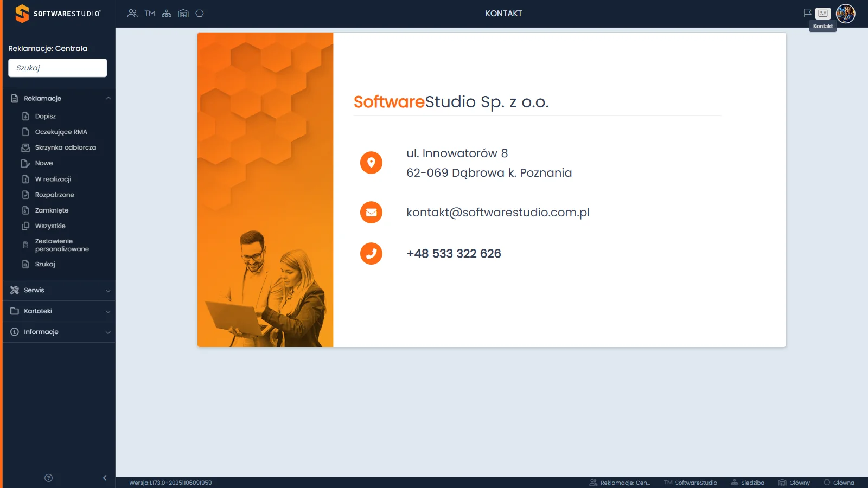Open the organization tree icon in top bar
This screenshot has height=488, width=868.
coord(167,14)
